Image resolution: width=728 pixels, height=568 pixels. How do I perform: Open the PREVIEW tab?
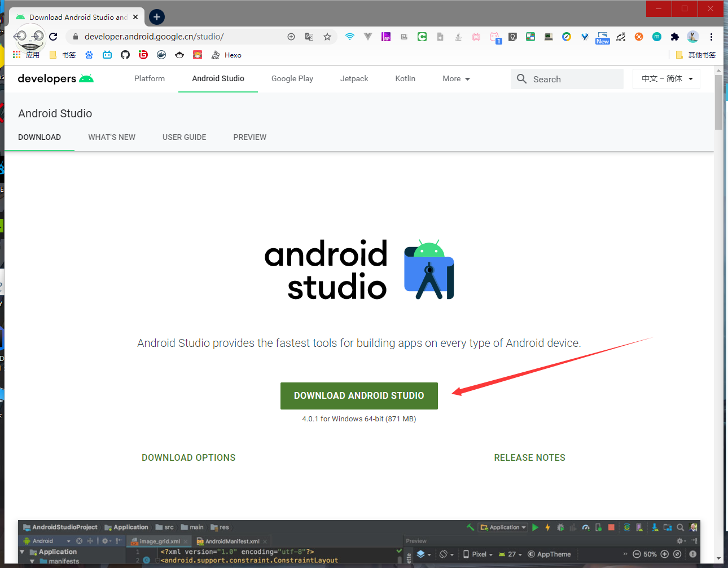click(x=250, y=137)
